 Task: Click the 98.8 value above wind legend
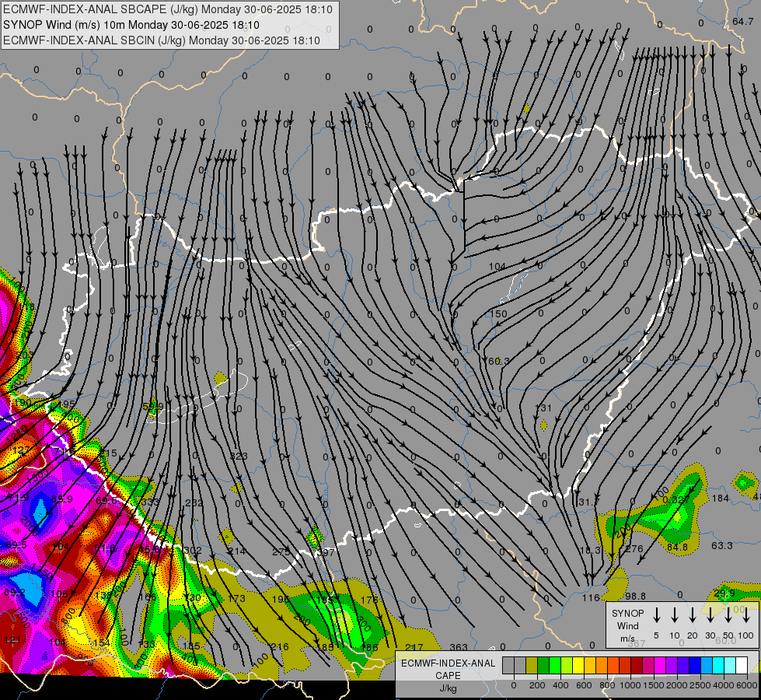click(635, 596)
